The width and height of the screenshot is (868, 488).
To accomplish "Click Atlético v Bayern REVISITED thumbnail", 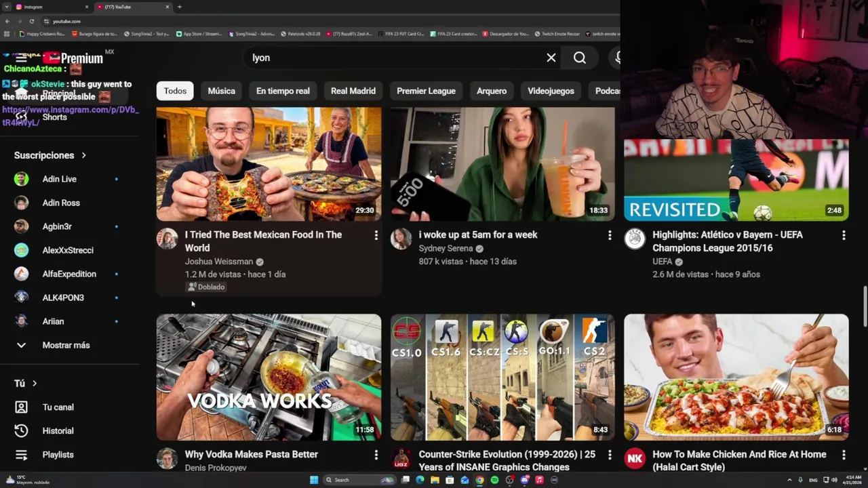I will point(736,180).
